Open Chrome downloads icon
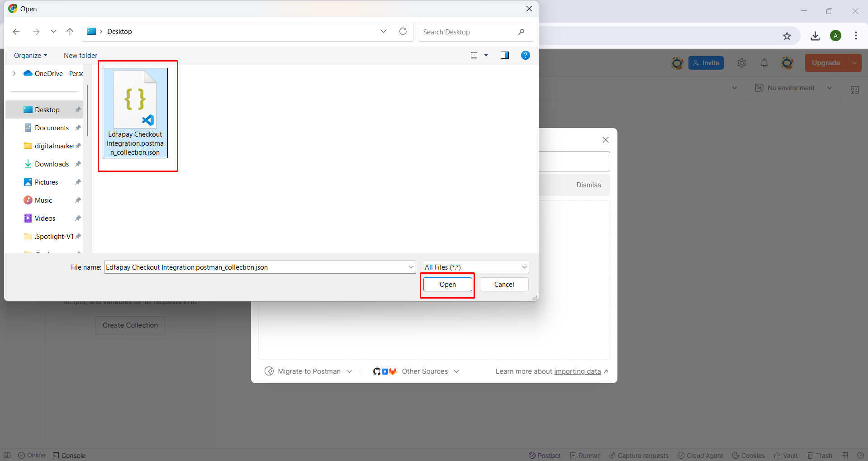This screenshot has height=461, width=868. point(815,36)
